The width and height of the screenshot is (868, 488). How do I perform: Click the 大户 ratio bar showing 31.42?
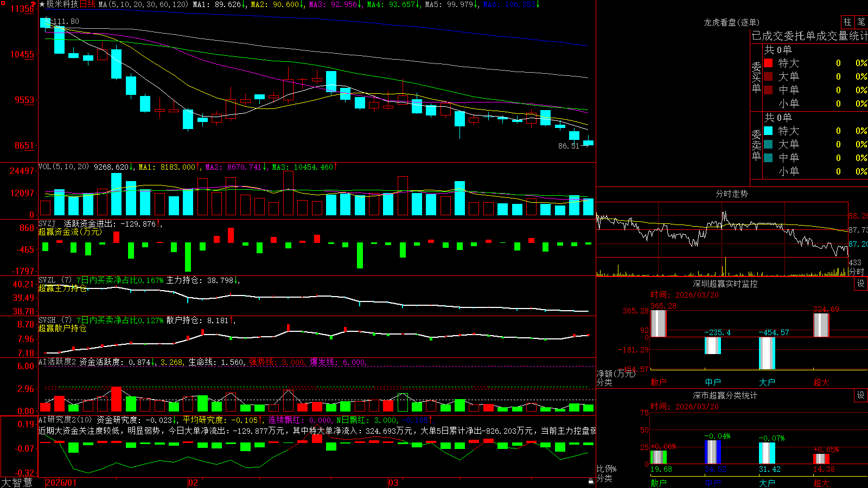click(767, 453)
